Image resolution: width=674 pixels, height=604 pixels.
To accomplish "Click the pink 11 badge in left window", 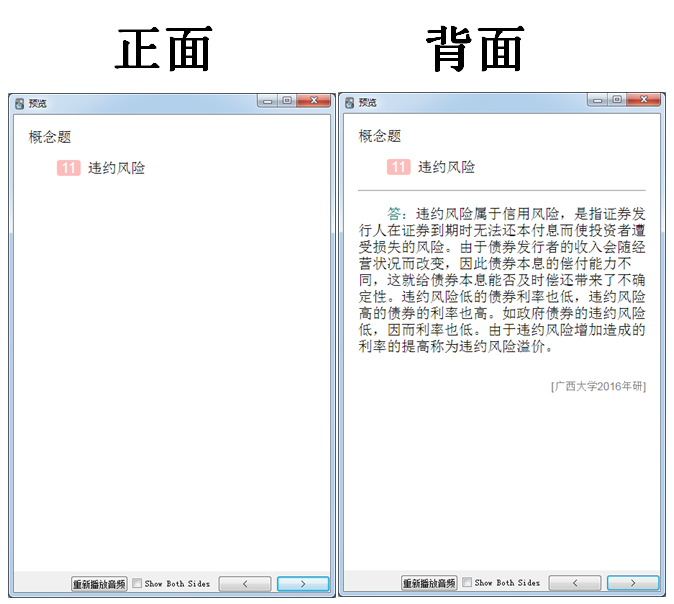I will (69, 168).
